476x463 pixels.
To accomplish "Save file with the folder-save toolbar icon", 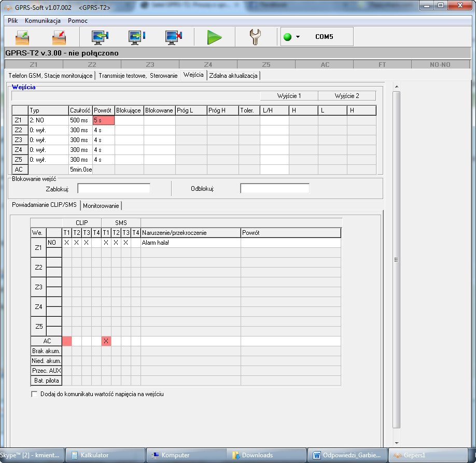I will point(59,37).
